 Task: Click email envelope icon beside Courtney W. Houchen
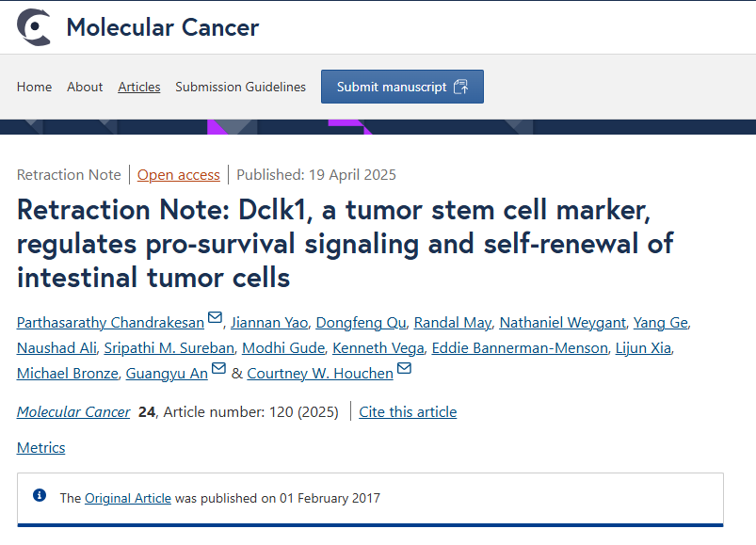[x=404, y=368]
